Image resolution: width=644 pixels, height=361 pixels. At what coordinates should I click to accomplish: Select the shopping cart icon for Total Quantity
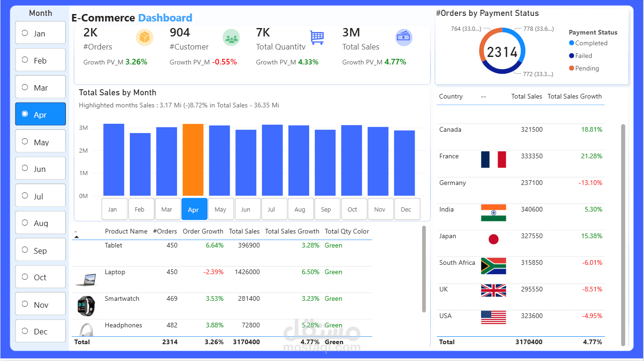pos(317,37)
